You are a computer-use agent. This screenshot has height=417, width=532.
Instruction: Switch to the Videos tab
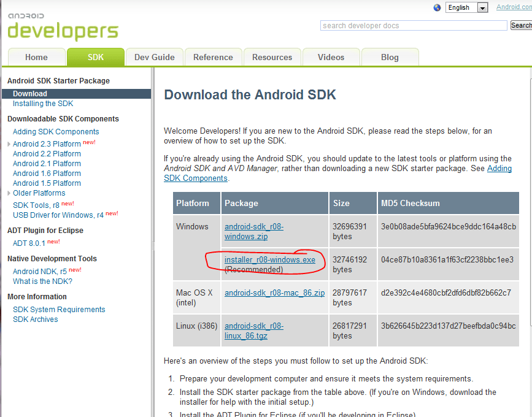click(x=331, y=57)
